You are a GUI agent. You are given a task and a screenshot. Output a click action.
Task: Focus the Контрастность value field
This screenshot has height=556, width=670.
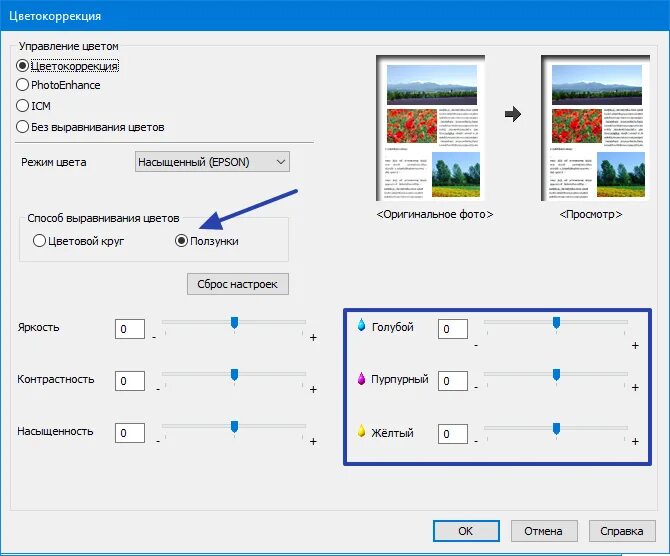[130, 381]
